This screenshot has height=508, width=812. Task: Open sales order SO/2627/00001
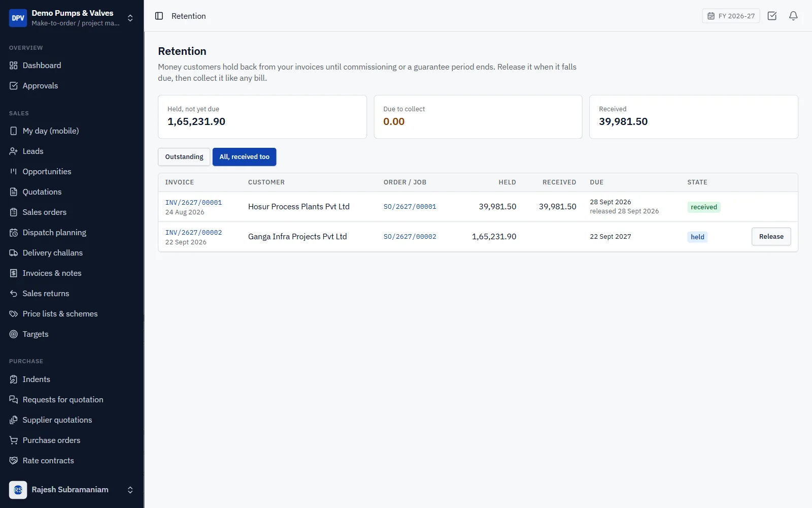[410, 207]
